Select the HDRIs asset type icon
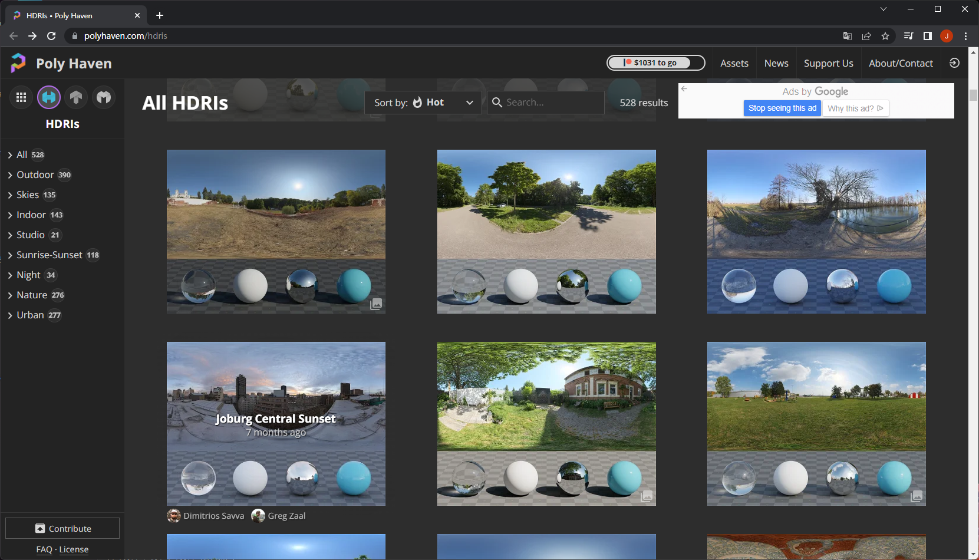The image size is (979, 560). point(49,97)
